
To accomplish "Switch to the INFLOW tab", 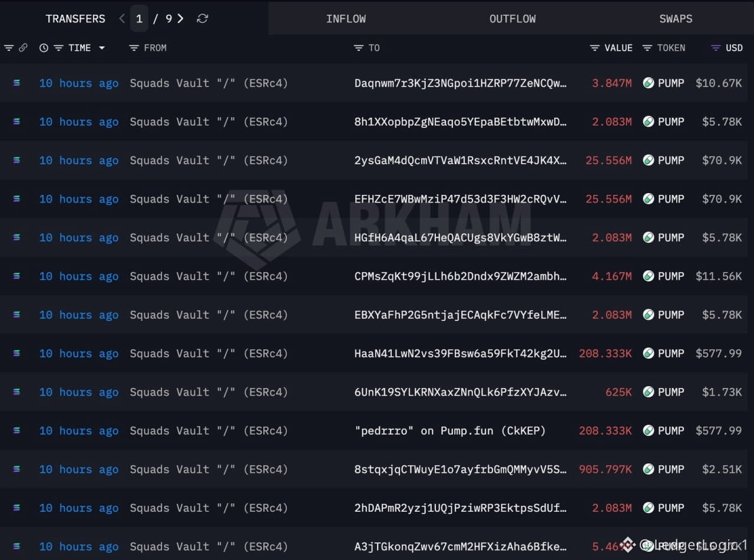I will click(x=346, y=19).
